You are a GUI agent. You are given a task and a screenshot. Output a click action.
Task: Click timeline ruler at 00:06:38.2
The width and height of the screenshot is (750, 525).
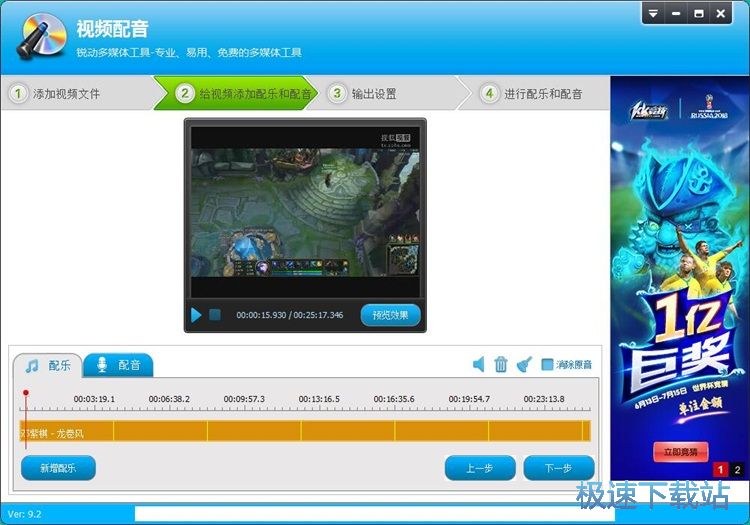tap(169, 399)
